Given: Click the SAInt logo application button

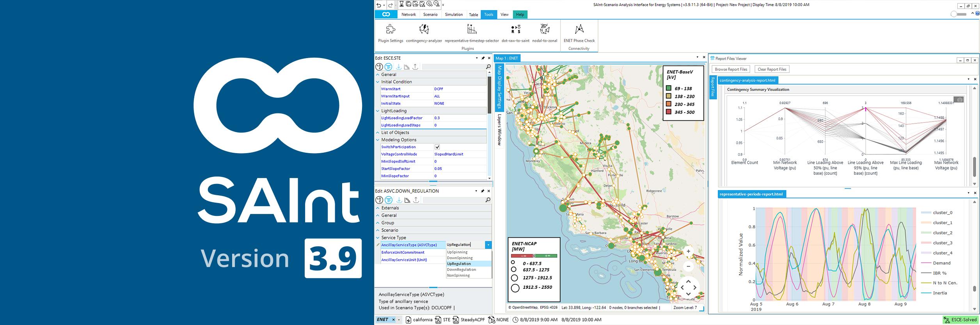Looking at the screenshot, I should point(386,14).
